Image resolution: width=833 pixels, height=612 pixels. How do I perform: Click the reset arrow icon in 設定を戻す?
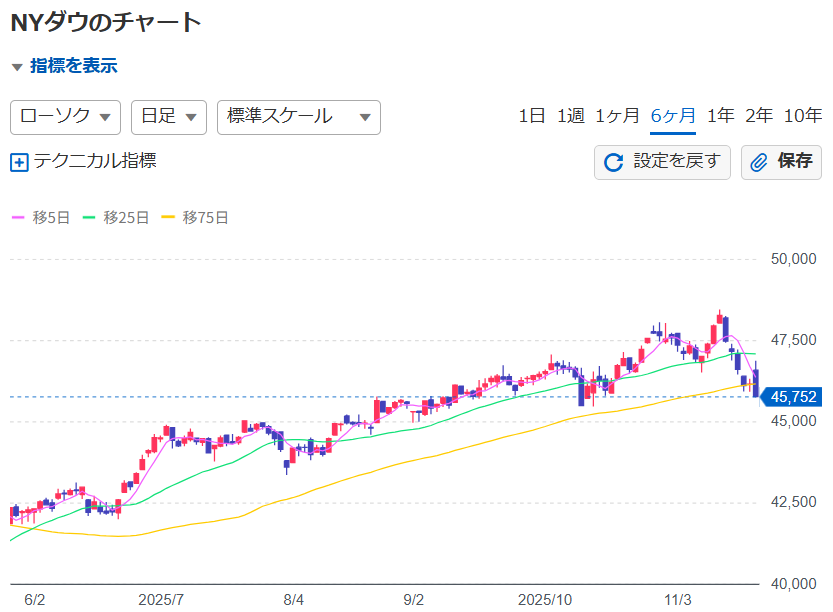pyautogui.click(x=614, y=162)
